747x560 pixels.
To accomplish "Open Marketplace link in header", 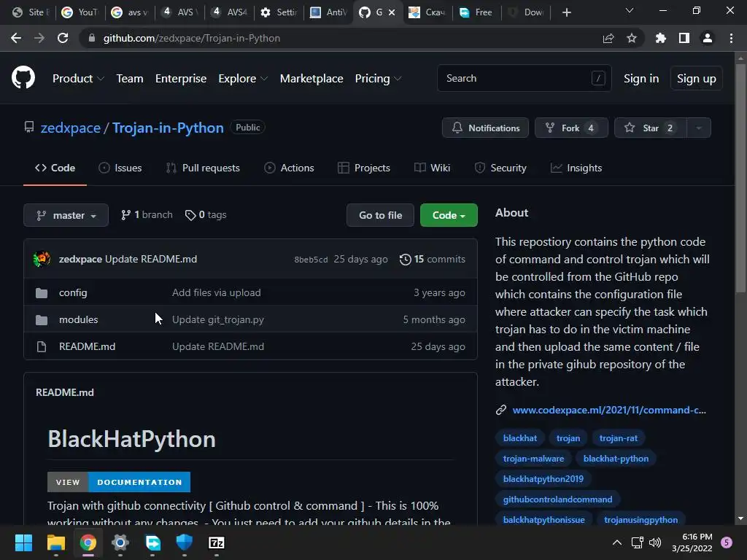I will click(x=311, y=79).
